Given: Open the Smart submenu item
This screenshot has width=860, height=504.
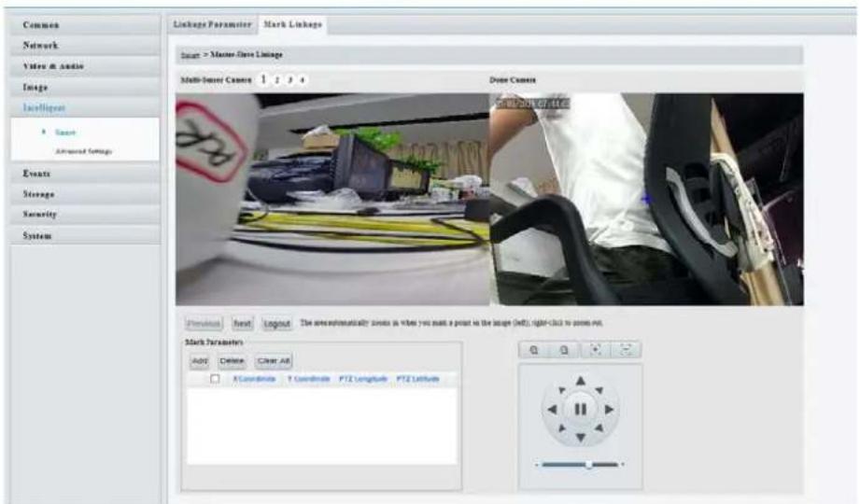Looking at the screenshot, I should (x=65, y=133).
